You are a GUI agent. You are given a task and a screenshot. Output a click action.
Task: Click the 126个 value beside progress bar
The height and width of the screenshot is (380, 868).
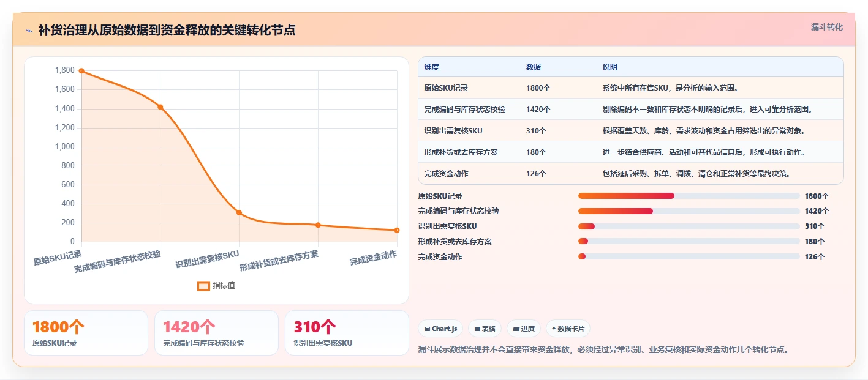(x=815, y=257)
